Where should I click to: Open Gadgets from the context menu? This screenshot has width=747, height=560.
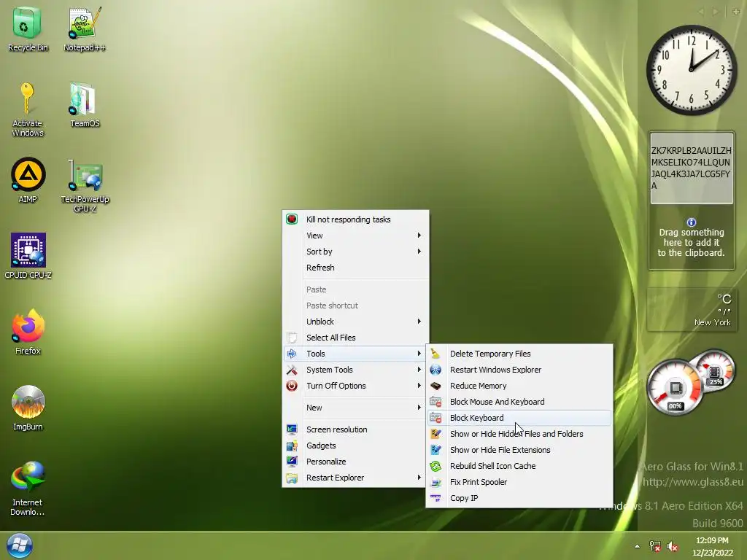click(x=356, y=446)
